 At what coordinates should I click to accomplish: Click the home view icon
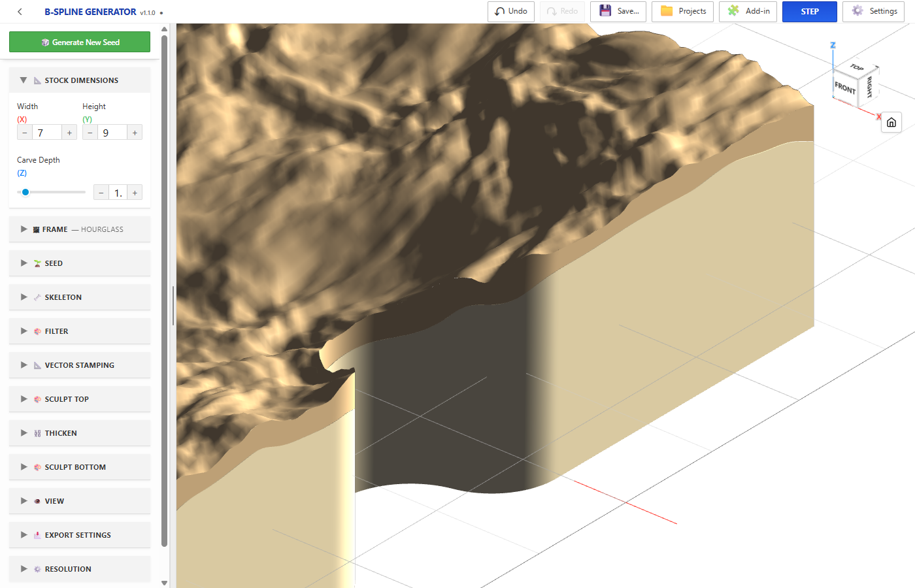coord(891,122)
